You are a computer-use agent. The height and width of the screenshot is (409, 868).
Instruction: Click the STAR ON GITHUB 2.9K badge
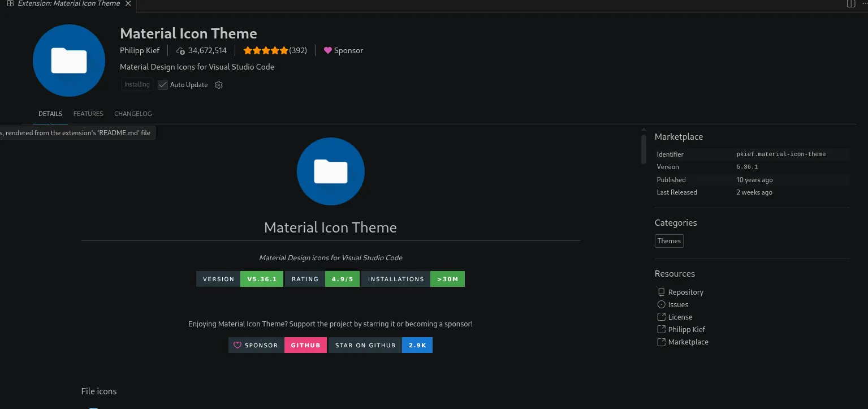tap(381, 345)
